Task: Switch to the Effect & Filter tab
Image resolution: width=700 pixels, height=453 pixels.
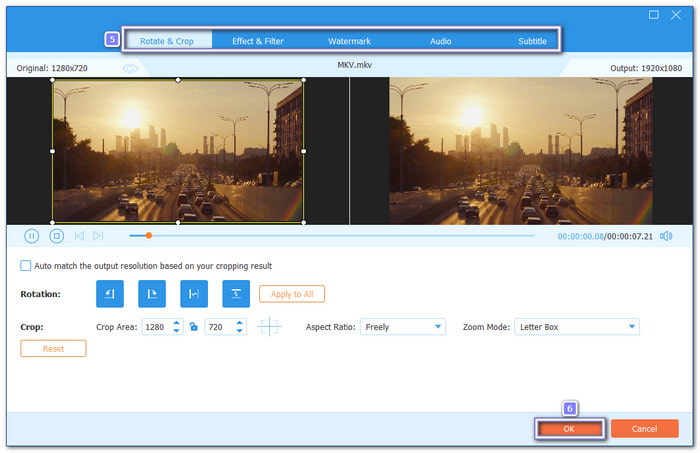Action: tap(259, 41)
